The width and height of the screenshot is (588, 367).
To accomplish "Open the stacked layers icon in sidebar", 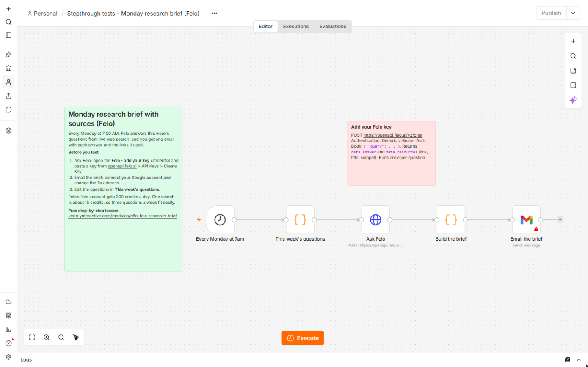I will pos(8,131).
